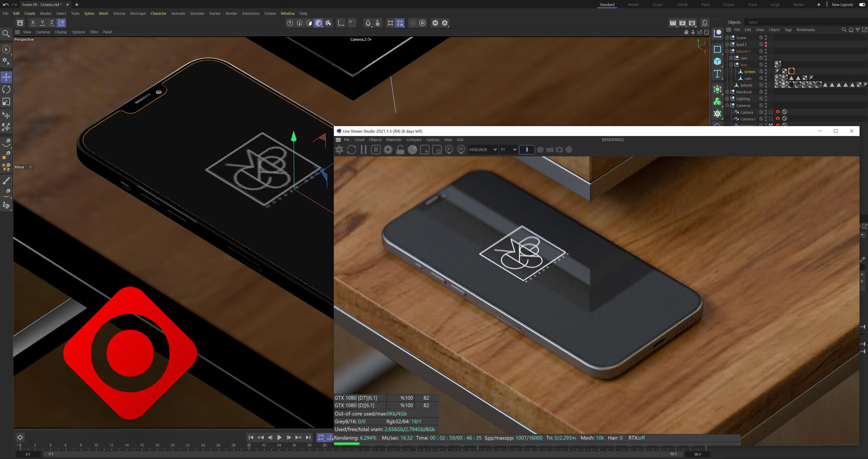The height and width of the screenshot is (459, 868).
Task: Select the Scale tool in left toolbar
Action: pyautogui.click(x=6, y=102)
